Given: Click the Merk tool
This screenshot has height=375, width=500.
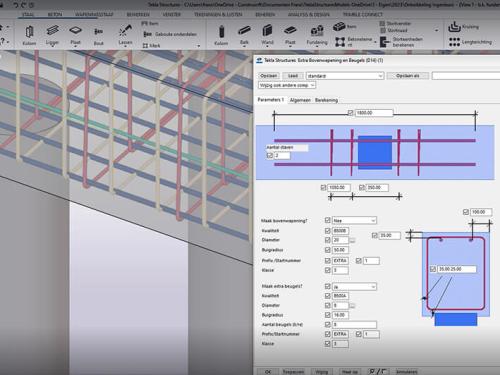Looking at the screenshot, I should tap(151, 45).
